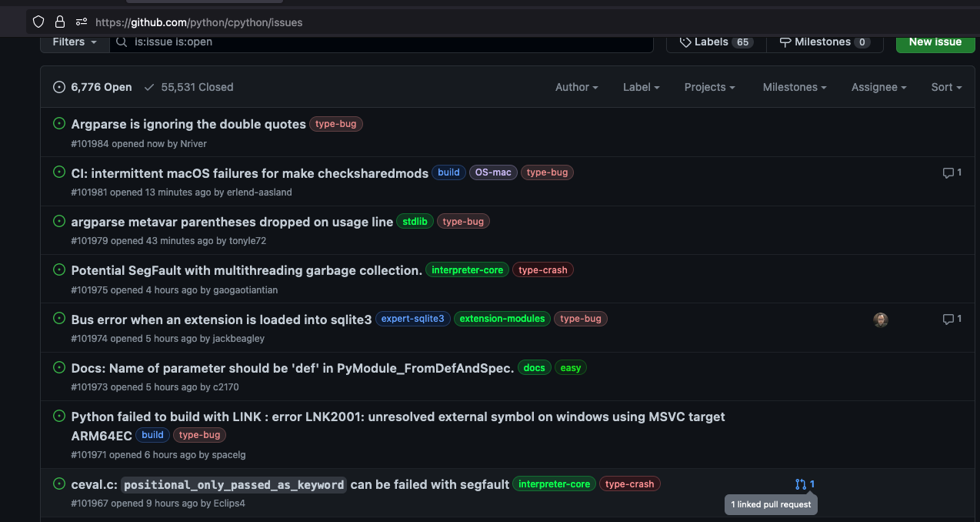The width and height of the screenshot is (980, 522).
Task: Click the lock icon in the address bar
Action: (x=59, y=22)
